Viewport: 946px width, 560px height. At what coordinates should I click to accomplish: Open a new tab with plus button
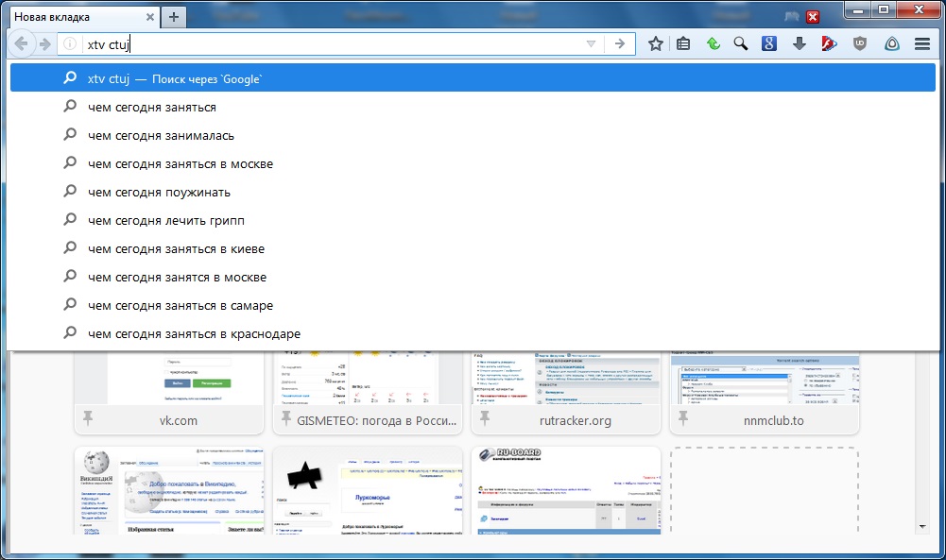coord(174,17)
